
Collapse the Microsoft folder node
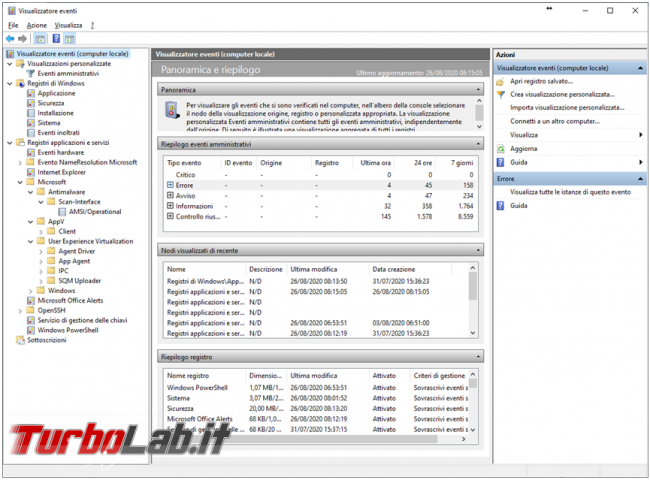pyautogui.click(x=20, y=182)
